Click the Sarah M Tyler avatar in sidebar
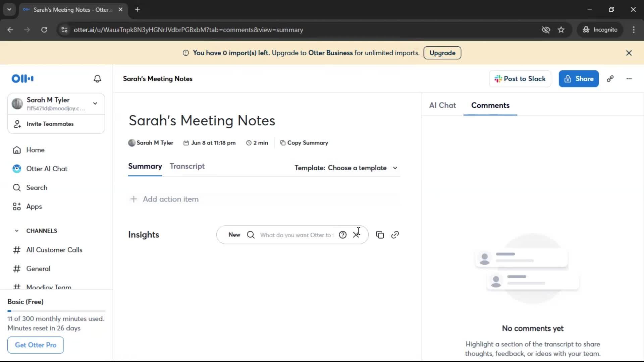The image size is (644, 362). coord(17,104)
